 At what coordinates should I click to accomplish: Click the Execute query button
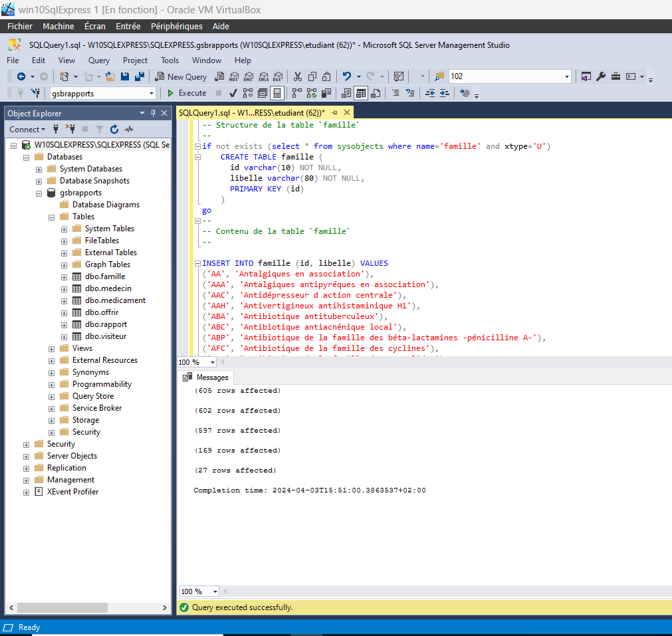tap(187, 93)
